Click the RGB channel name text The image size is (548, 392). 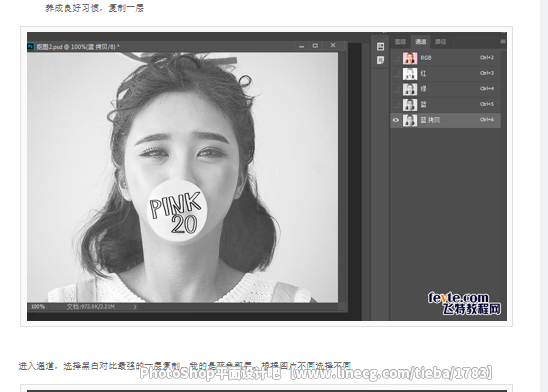click(426, 58)
